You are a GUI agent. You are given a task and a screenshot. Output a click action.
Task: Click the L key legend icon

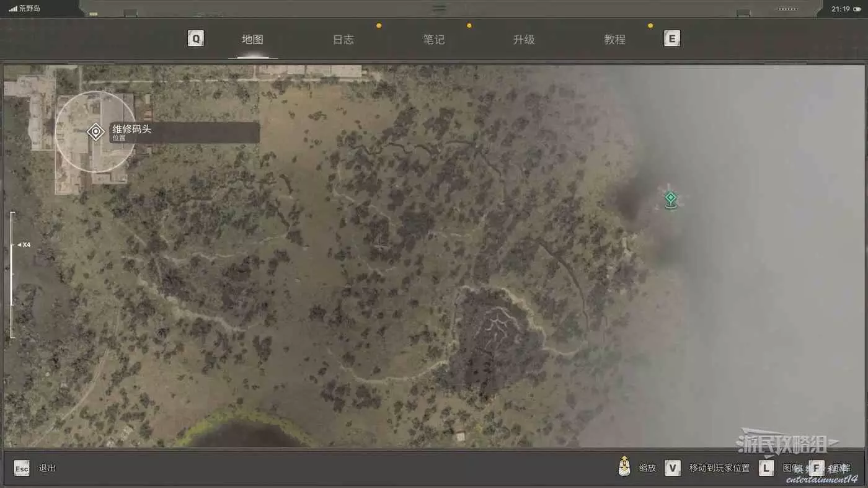[766, 468]
